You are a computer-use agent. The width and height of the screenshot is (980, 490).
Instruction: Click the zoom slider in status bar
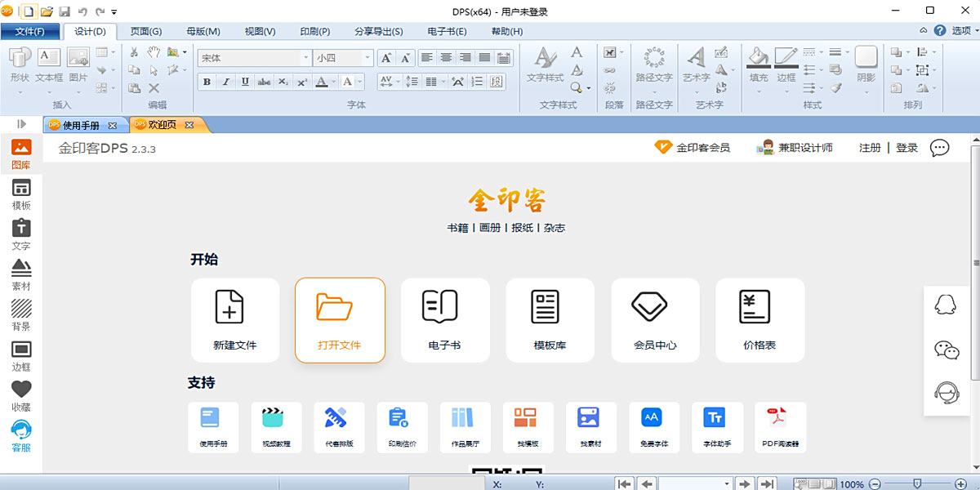(918, 483)
